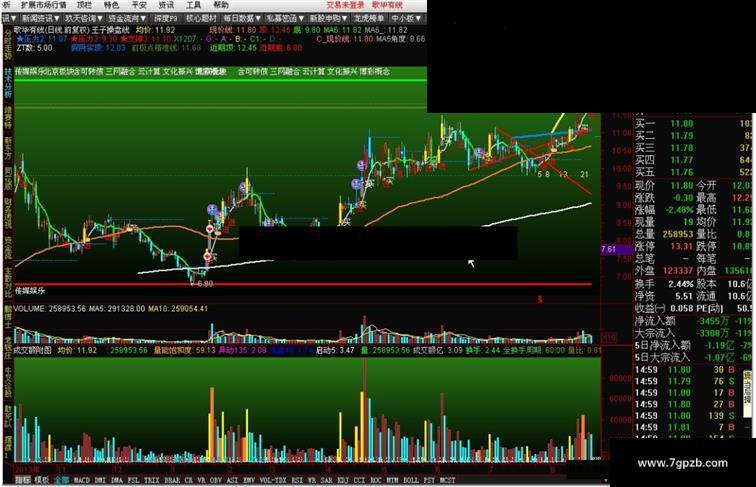Expand the 中小板 dropdown

pyautogui.click(x=406, y=18)
